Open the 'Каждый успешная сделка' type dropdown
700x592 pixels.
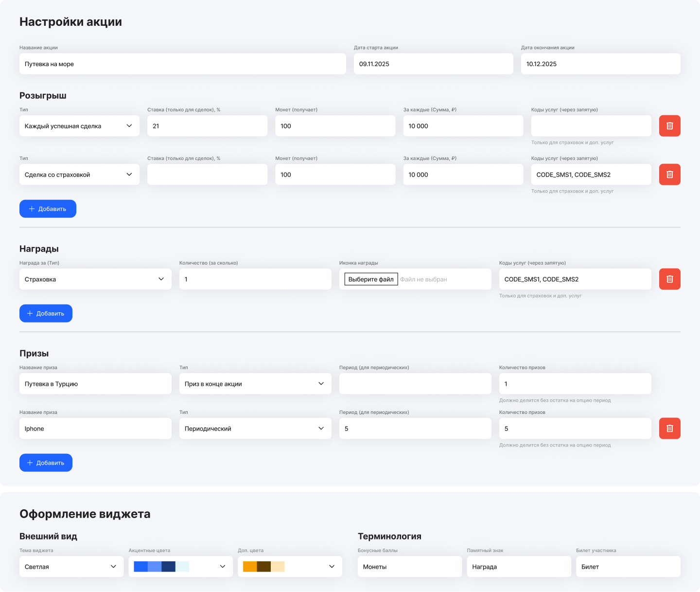coord(79,126)
